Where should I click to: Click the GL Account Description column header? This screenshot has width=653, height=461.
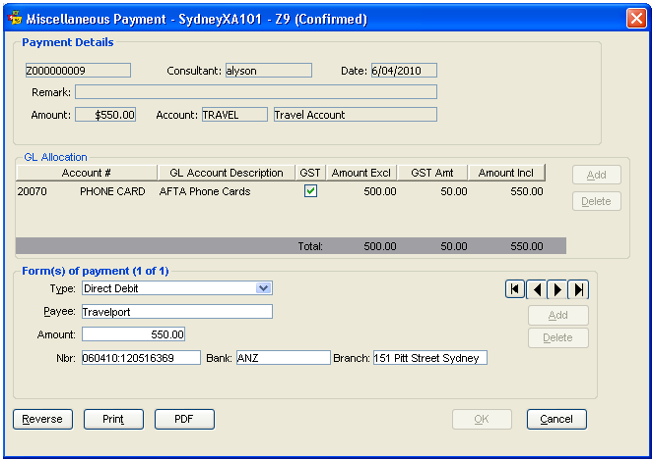[x=226, y=172]
